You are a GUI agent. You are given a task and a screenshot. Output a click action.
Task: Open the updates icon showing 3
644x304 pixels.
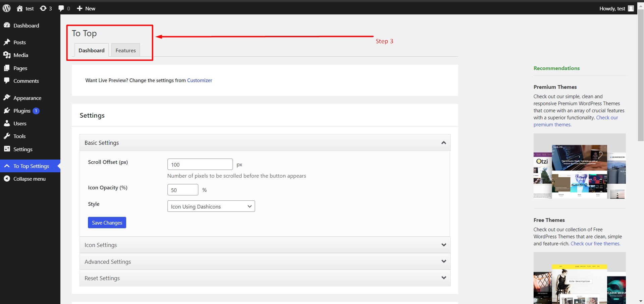[x=43, y=8]
